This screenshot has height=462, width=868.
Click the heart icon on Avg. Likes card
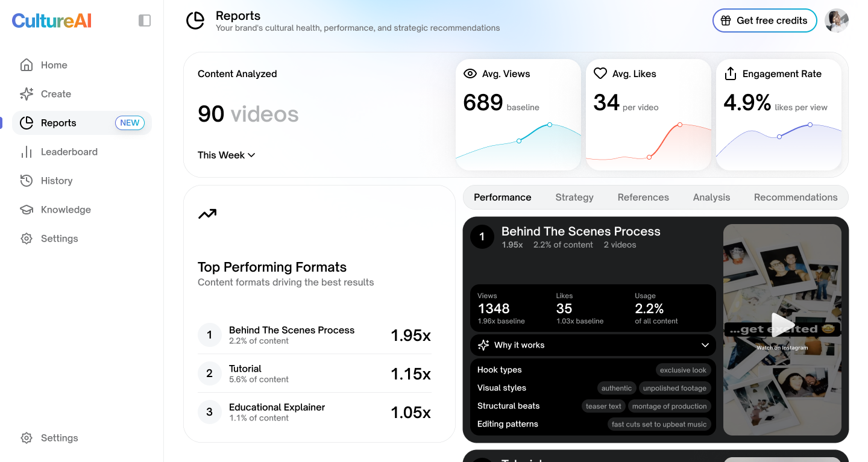(600, 73)
